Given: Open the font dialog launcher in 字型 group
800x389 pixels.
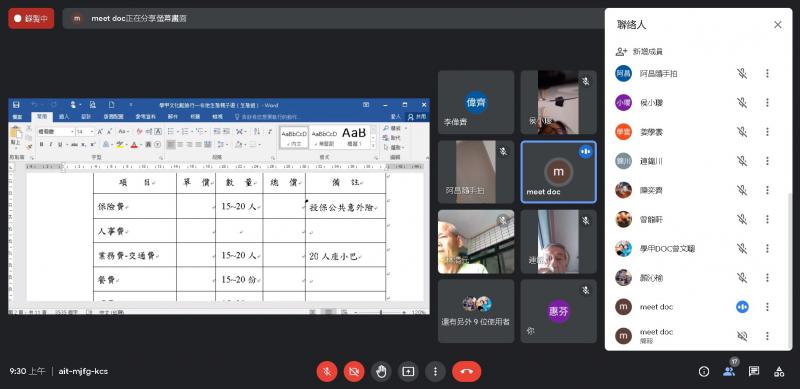Looking at the screenshot, I should click(x=161, y=158).
